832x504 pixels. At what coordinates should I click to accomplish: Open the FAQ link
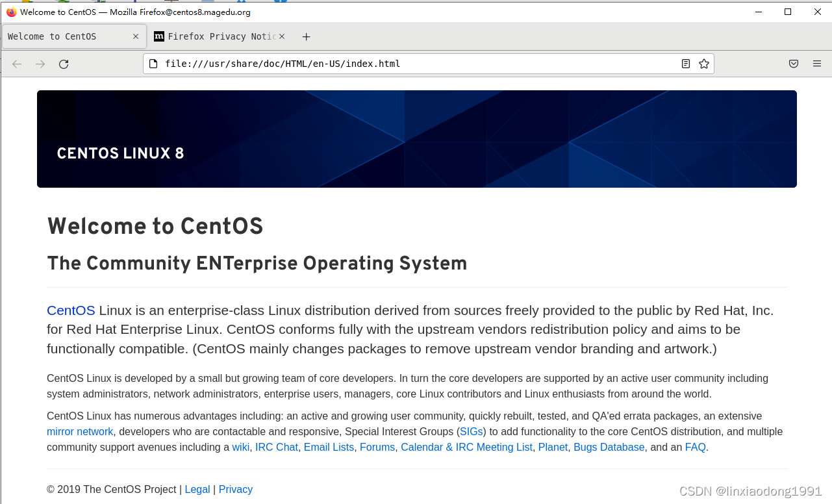point(696,447)
